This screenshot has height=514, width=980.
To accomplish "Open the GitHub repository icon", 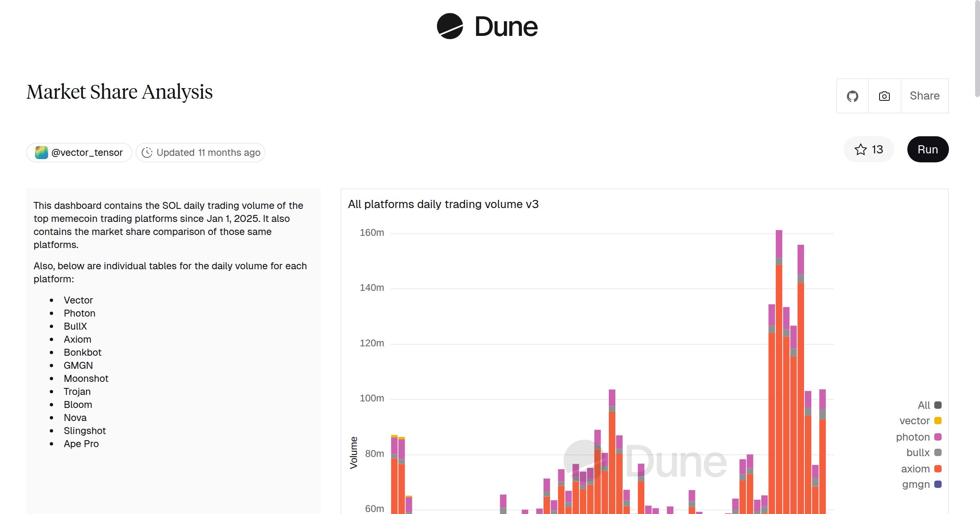I will (x=852, y=96).
